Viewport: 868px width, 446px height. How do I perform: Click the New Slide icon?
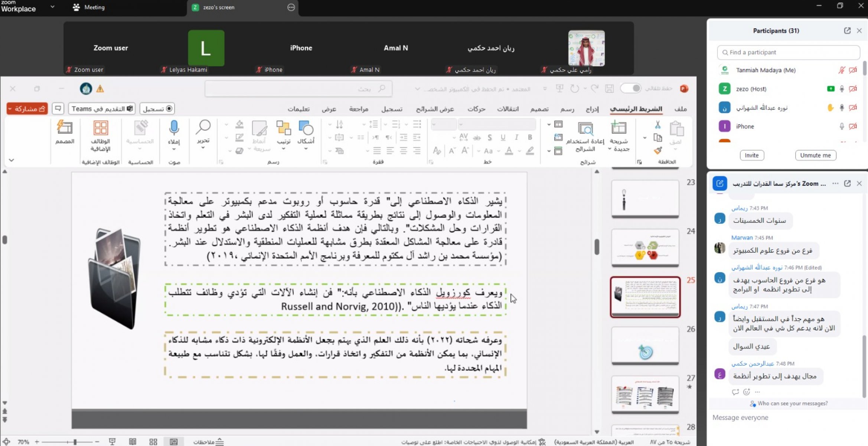pyautogui.click(x=619, y=129)
